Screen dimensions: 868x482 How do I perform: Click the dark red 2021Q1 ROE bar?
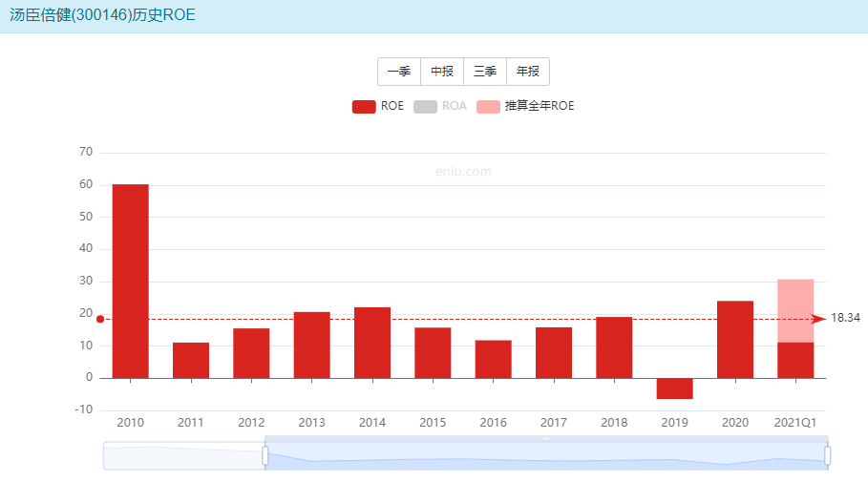click(795, 360)
